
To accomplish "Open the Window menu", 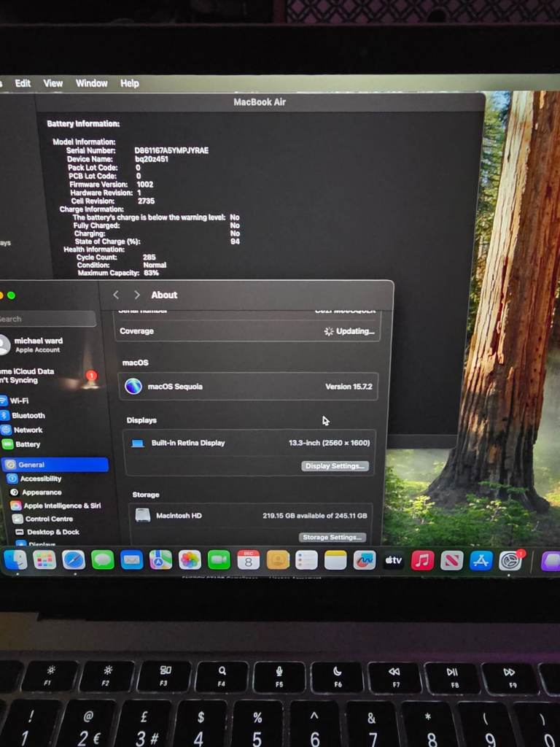I will tap(91, 83).
